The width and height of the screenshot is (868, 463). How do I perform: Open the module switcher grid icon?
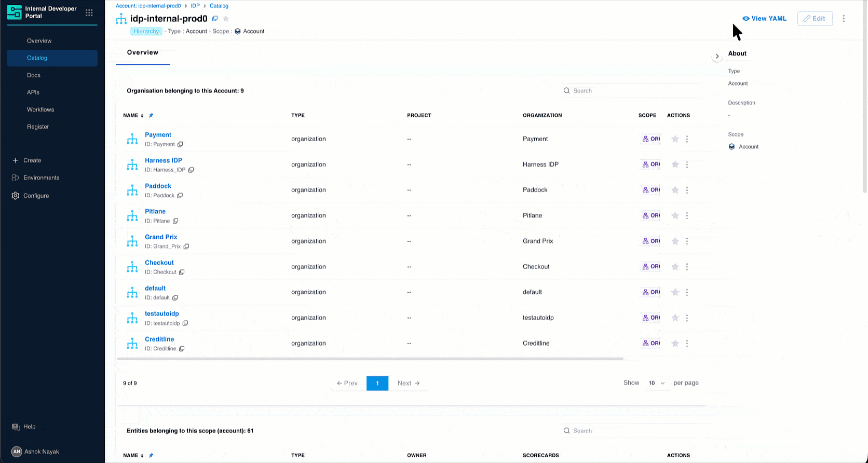pos(89,12)
